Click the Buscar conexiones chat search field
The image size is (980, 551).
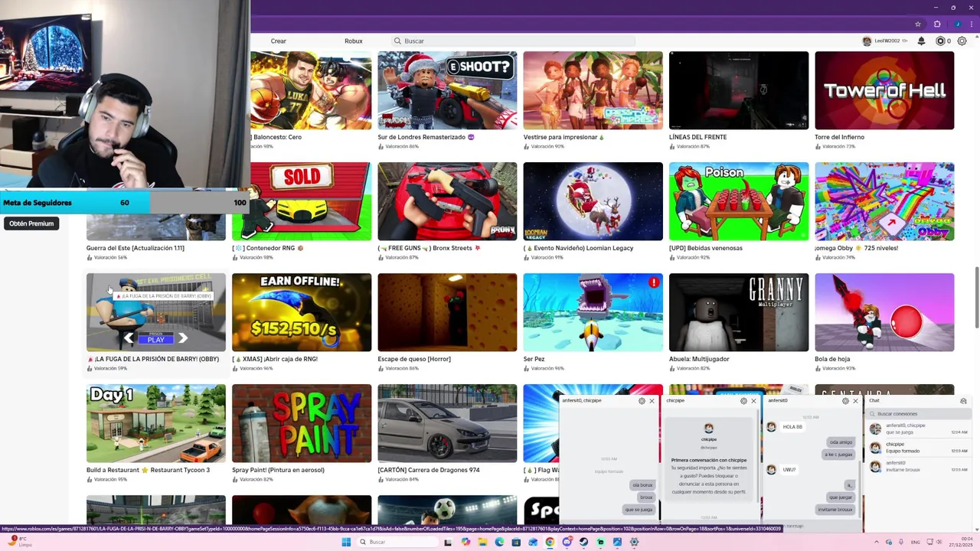tap(920, 414)
